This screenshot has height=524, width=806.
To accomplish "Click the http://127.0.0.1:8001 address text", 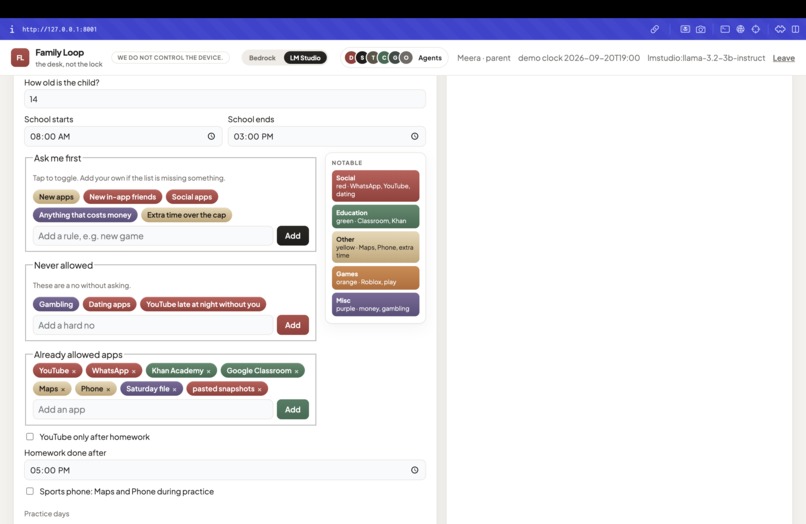I will coord(59,29).
